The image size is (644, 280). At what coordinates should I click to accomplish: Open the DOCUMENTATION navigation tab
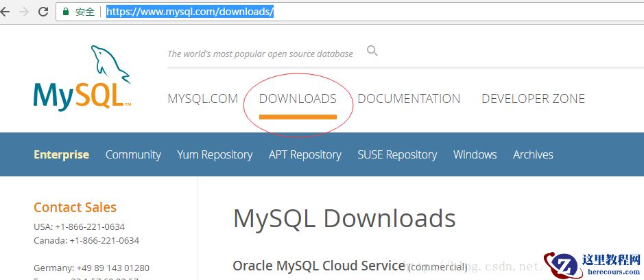click(409, 99)
